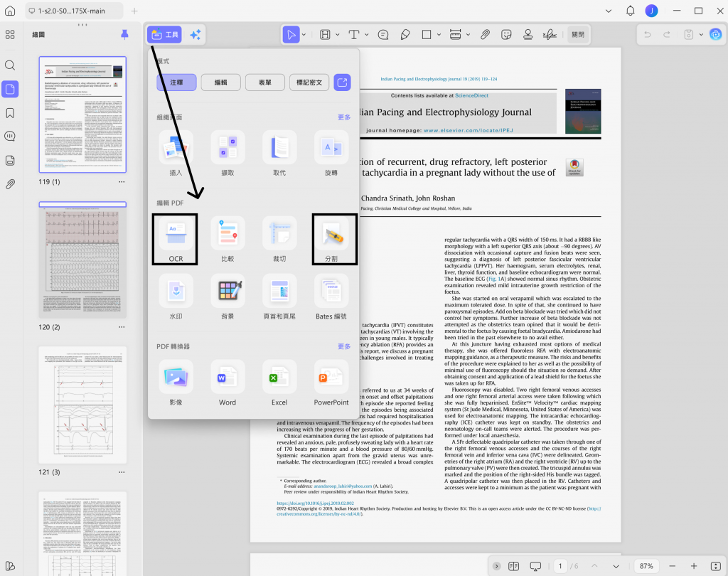Select page thumbnail 120 (2)

point(82,260)
